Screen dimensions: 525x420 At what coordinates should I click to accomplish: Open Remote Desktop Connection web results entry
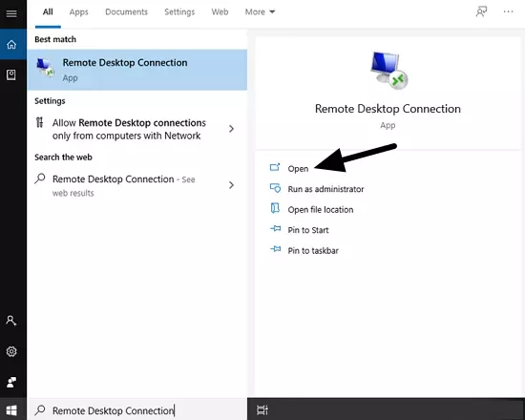(137, 185)
